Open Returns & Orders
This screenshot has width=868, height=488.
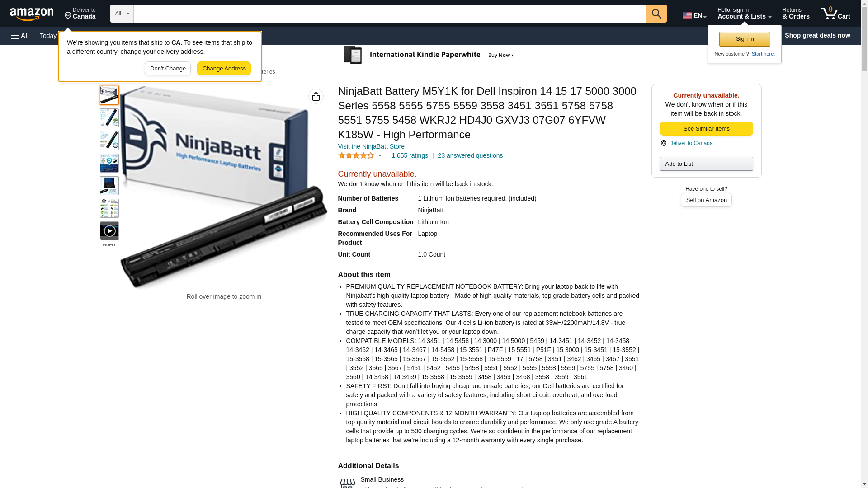[x=796, y=14]
